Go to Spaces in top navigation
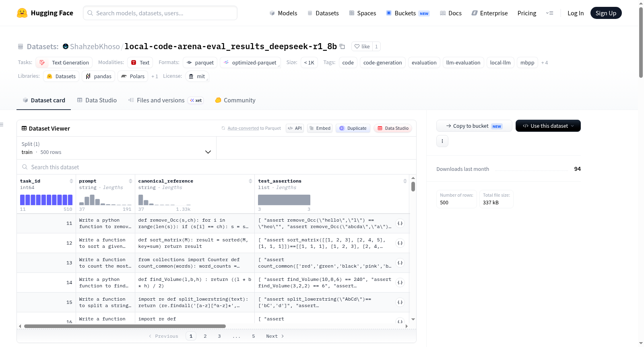This screenshot has height=347, width=644. 363,13
